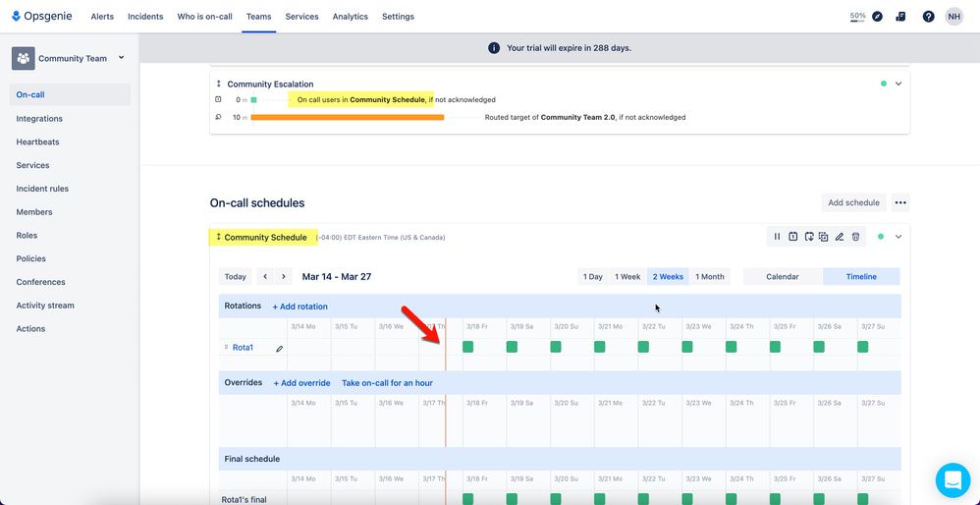Open the NH user avatar menu

pos(954,17)
